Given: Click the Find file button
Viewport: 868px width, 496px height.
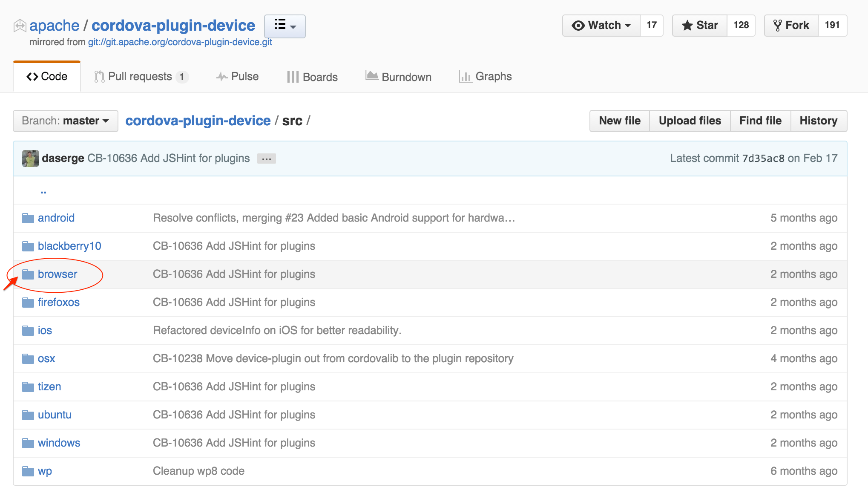Looking at the screenshot, I should [x=761, y=121].
